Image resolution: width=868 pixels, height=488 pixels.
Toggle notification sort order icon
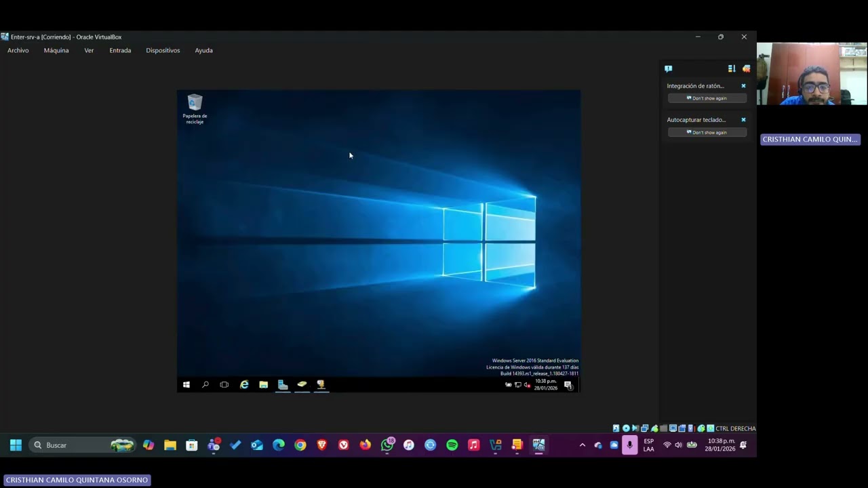732,68
